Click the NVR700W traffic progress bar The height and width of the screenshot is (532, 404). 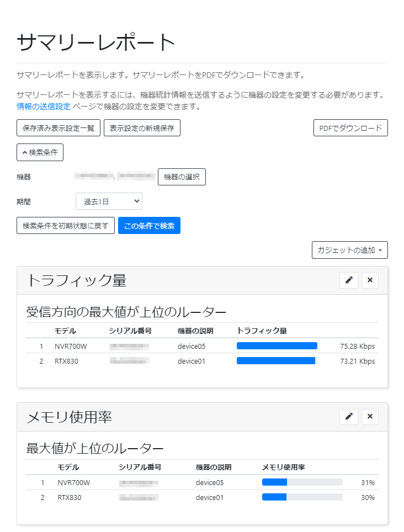tap(277, 345)
